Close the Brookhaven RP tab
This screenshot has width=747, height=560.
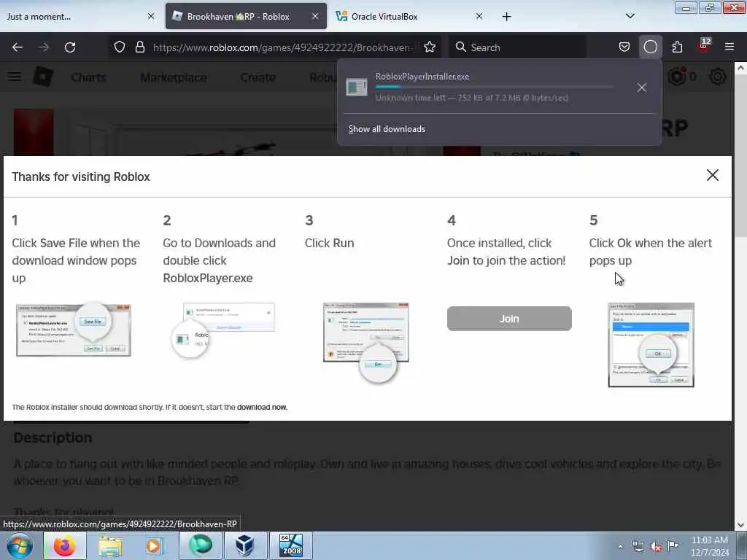[315, 16]
